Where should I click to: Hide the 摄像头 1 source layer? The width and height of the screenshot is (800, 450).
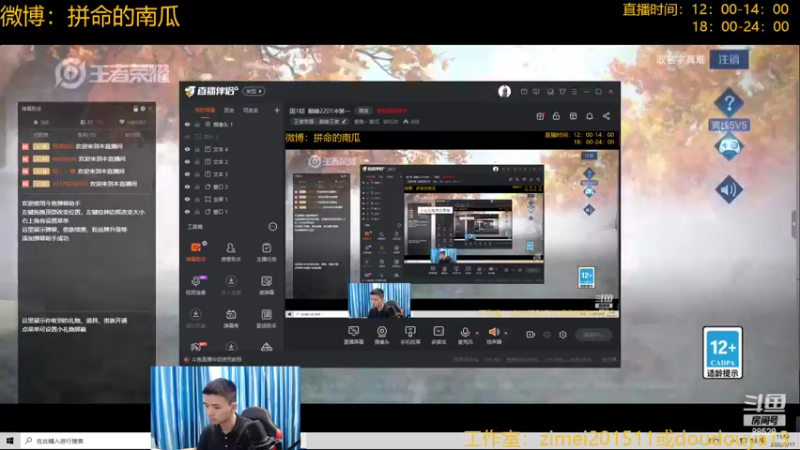click(x=187, y=124)
